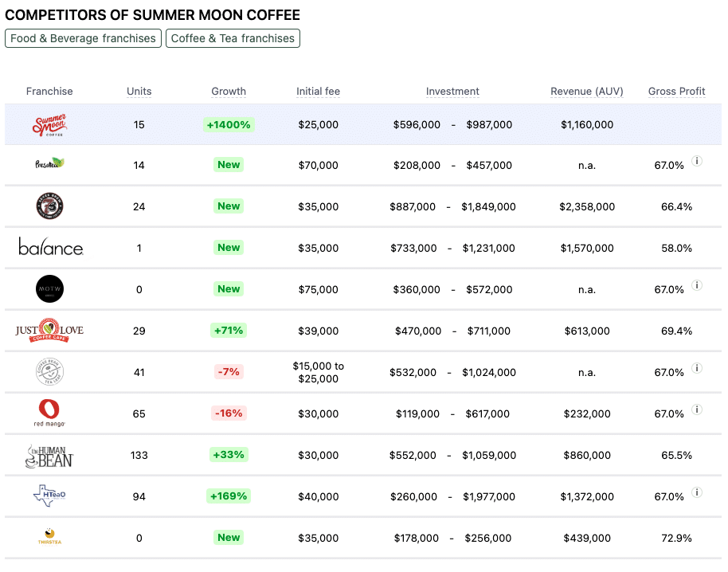Open the red mango logo
Image resolution: width=728 pixels, height=572 pixels.
(49, 413)
